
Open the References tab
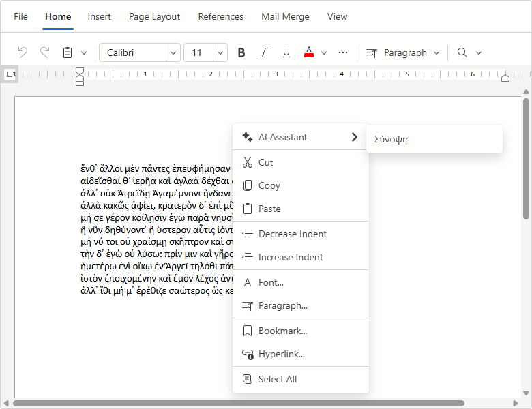[221, 16]
